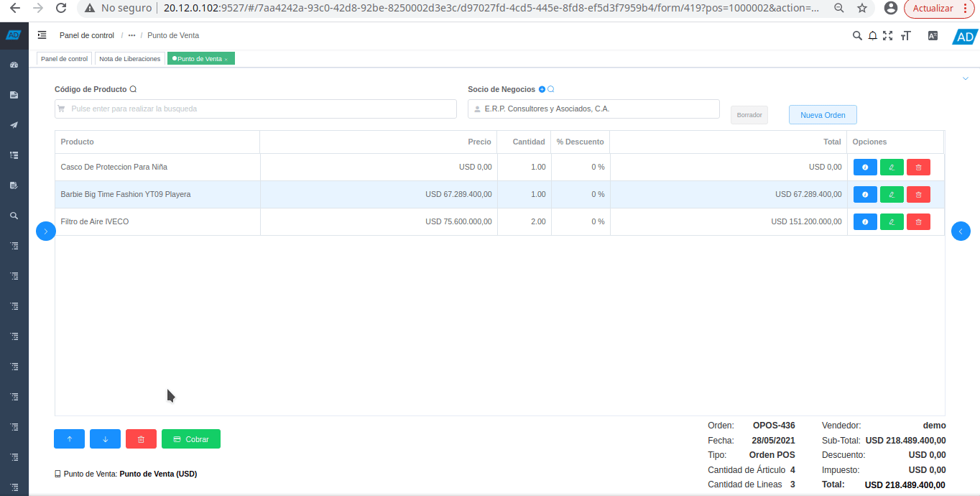Screen dimensions: 980x496
Task: Expand the right blue side panel arrow
Action: tap(961, 231)
